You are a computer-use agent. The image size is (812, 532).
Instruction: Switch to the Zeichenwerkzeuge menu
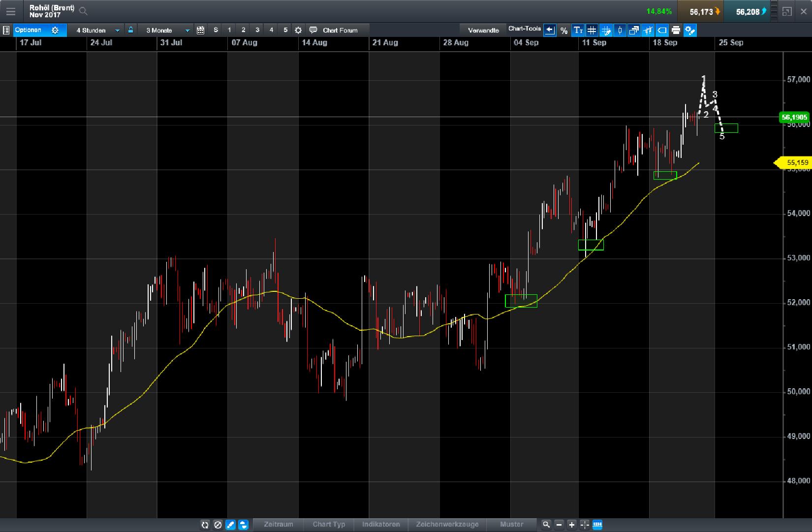click(447, 525)
